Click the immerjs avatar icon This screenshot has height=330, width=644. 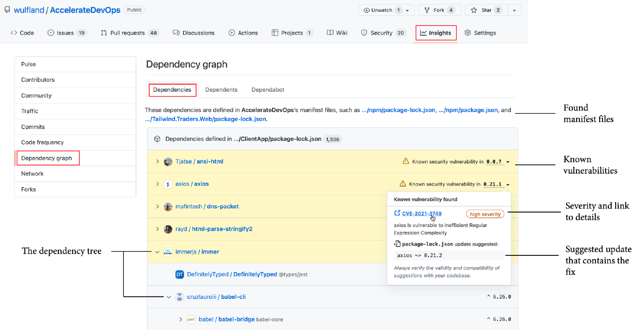pyautogui.click(x=168, y=252)
